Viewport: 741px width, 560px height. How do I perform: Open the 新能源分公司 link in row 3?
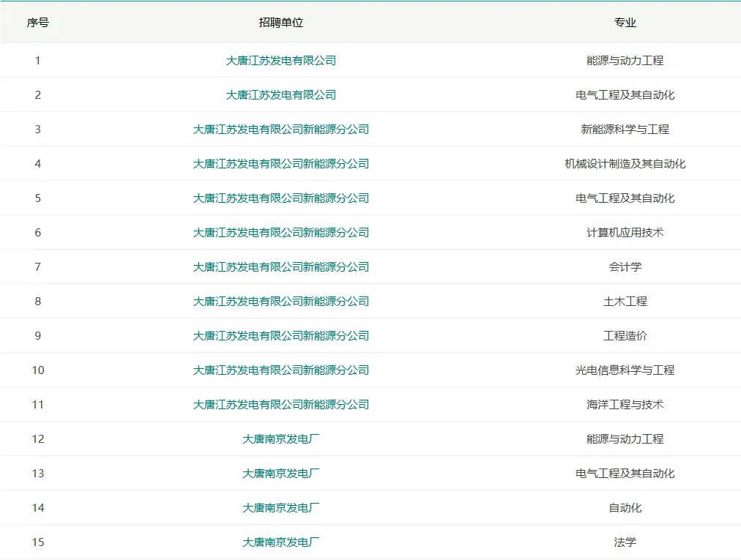pyautogui.click(x=280, y=130)
